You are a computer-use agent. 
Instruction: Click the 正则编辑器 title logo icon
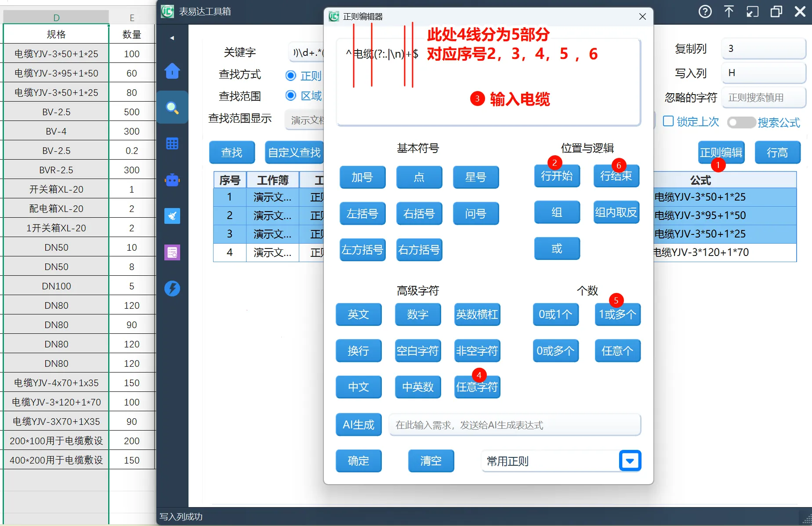[x=334, y=17]
